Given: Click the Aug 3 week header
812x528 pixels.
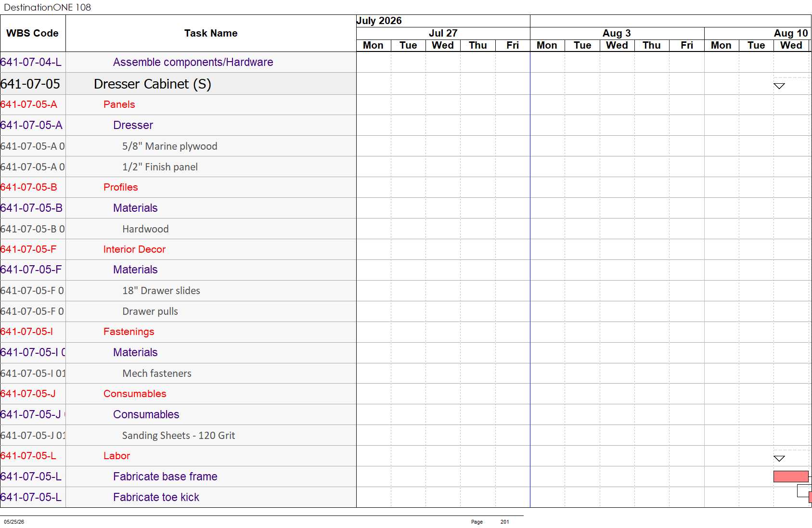Looking at the screenshot, I should tap(617, 33).
